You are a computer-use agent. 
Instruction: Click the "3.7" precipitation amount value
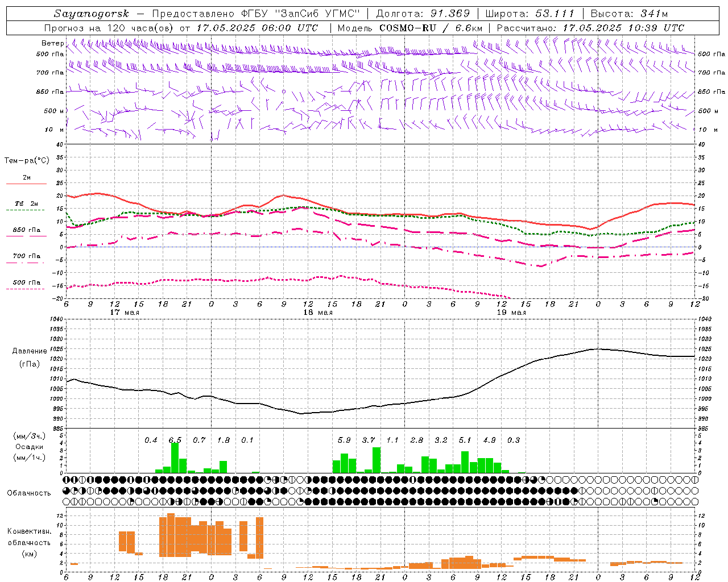point(369,440)
